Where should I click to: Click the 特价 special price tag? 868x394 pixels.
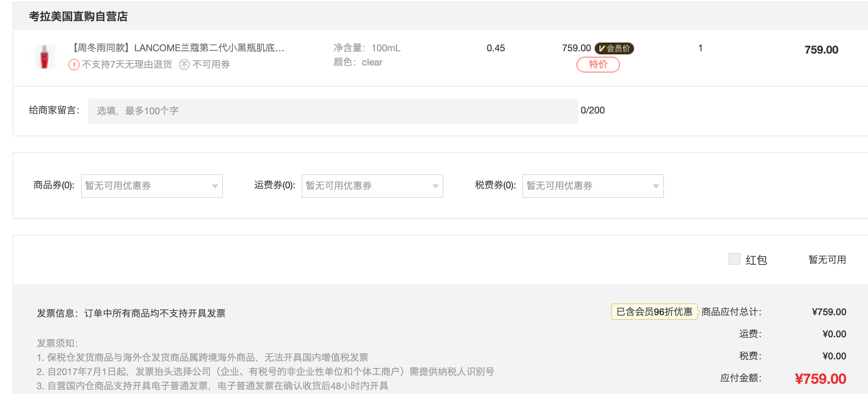coord(598,65)
